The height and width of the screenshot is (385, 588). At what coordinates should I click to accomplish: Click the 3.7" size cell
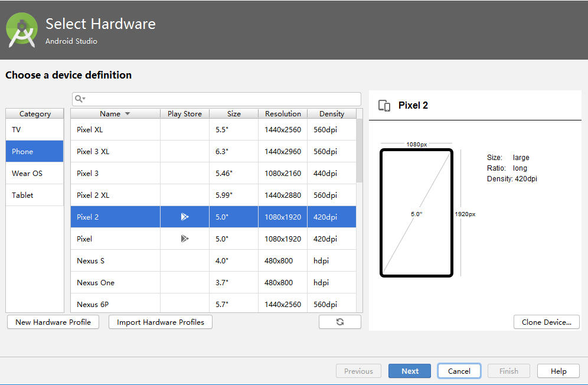(x=234, y=282)
